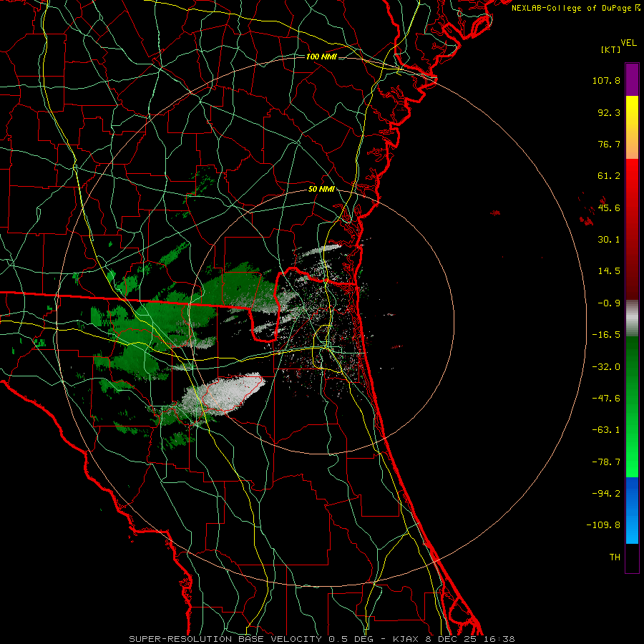
Task: Select the 14.5 velocity scale value
Action: [609, 271]
